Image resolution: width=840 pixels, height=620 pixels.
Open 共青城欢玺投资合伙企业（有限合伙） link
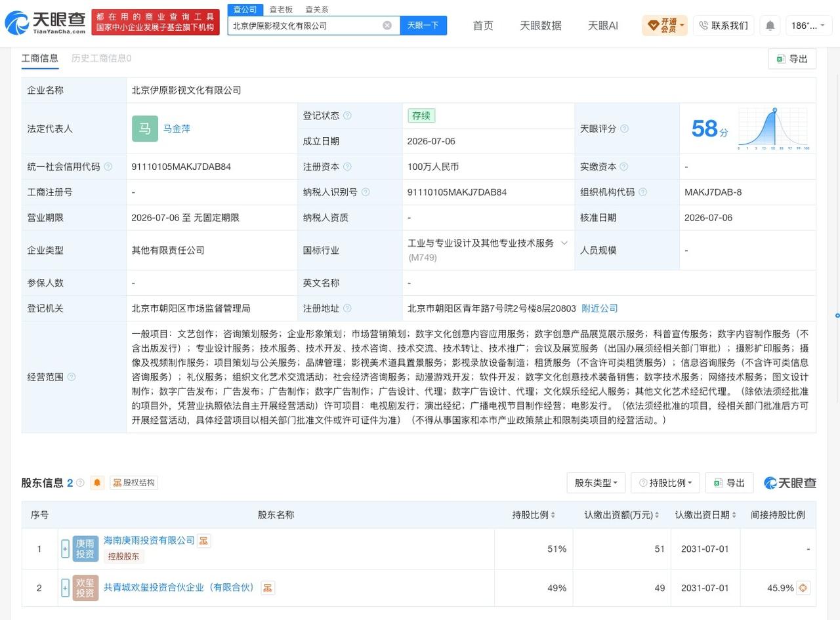pyautogui.click(x=178, y=588)
